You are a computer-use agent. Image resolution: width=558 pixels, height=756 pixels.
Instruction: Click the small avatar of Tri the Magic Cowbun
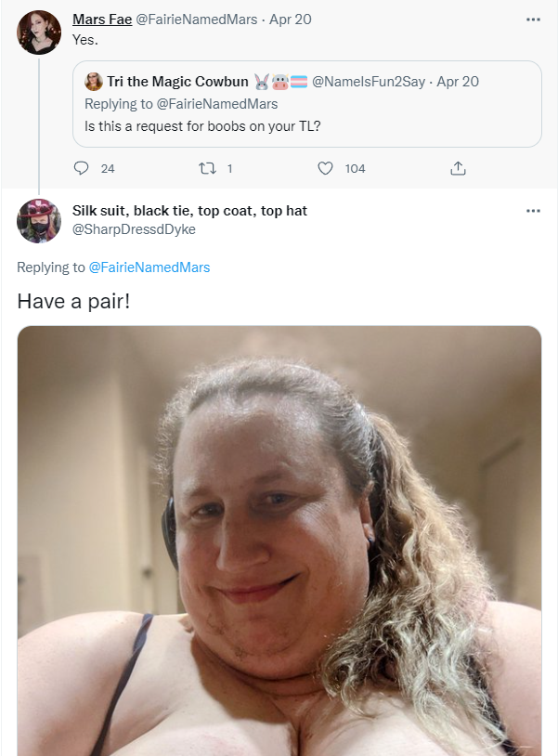94,82
